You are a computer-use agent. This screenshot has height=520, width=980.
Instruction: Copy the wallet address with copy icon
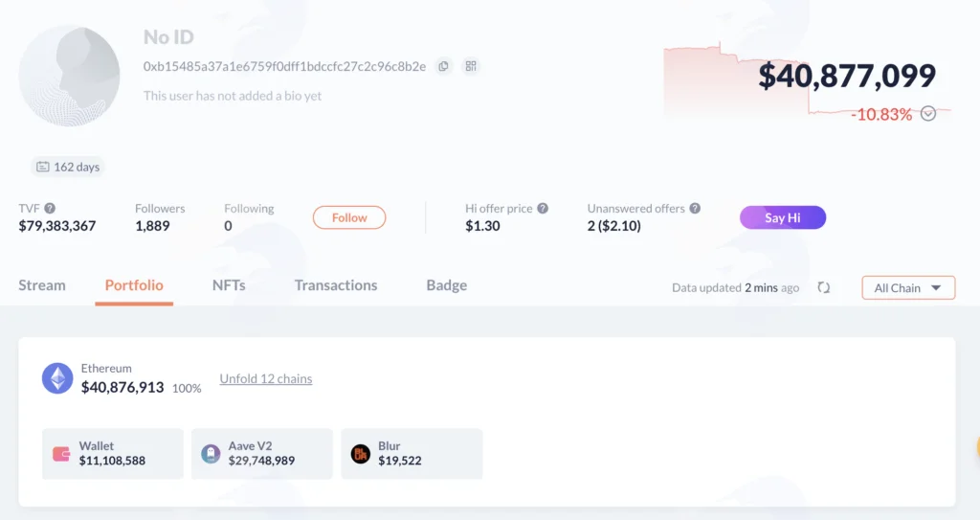coord(443,66)
